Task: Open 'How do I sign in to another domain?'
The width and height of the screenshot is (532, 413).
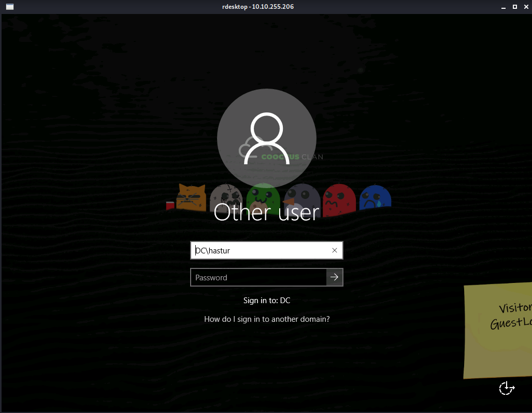Action: (x=267, y=319)
